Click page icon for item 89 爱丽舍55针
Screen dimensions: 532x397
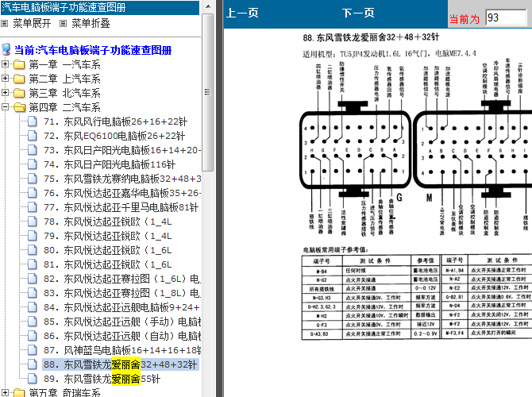(33, 379)
